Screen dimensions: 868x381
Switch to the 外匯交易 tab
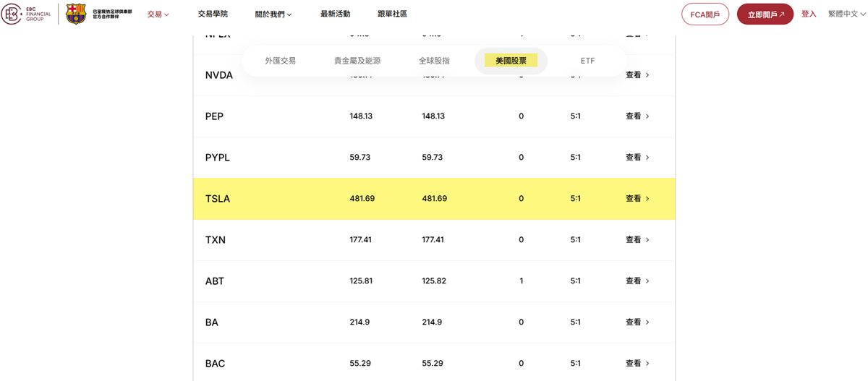280,61
